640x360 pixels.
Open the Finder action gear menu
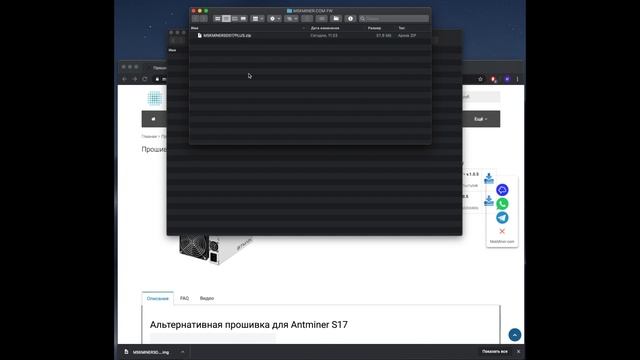point(275,19)
